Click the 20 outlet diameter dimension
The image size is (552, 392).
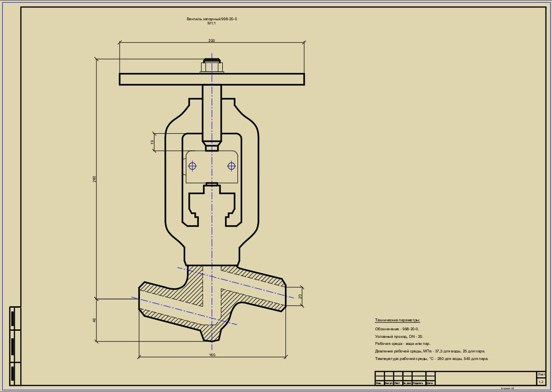[x=300, y=296]
